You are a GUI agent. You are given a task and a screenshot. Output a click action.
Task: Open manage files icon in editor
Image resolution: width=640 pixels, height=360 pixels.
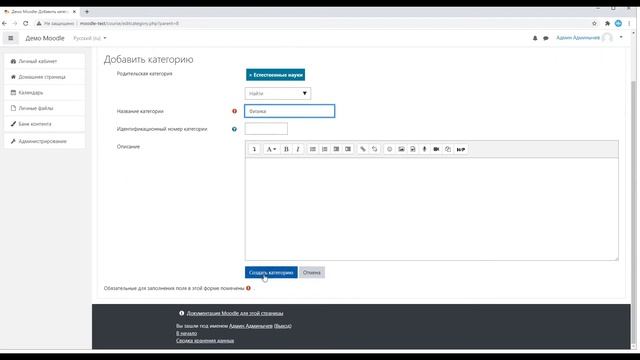pyautogui.click(x=448, y=149)
